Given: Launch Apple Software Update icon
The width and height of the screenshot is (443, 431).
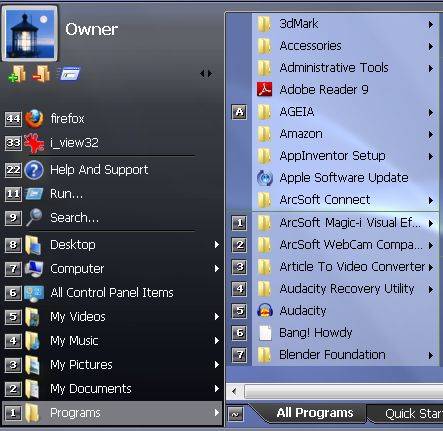Looking at the screenshot, I should [x=265, y=178].
